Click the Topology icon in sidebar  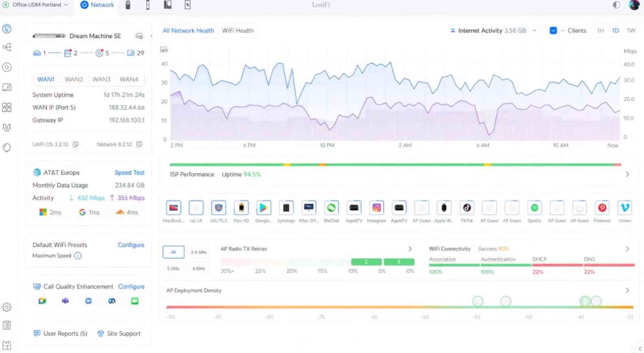pos(7,47)
